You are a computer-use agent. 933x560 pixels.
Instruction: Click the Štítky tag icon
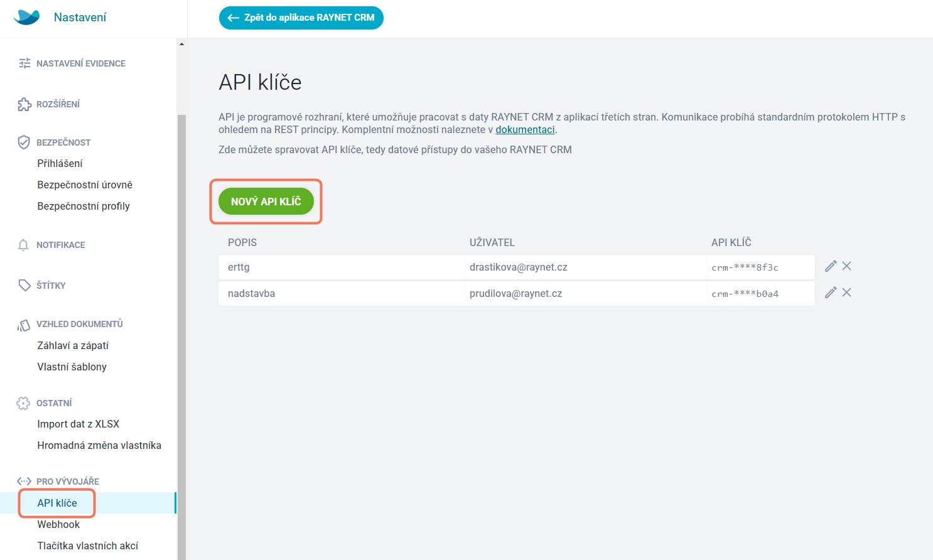click(24, 286)
